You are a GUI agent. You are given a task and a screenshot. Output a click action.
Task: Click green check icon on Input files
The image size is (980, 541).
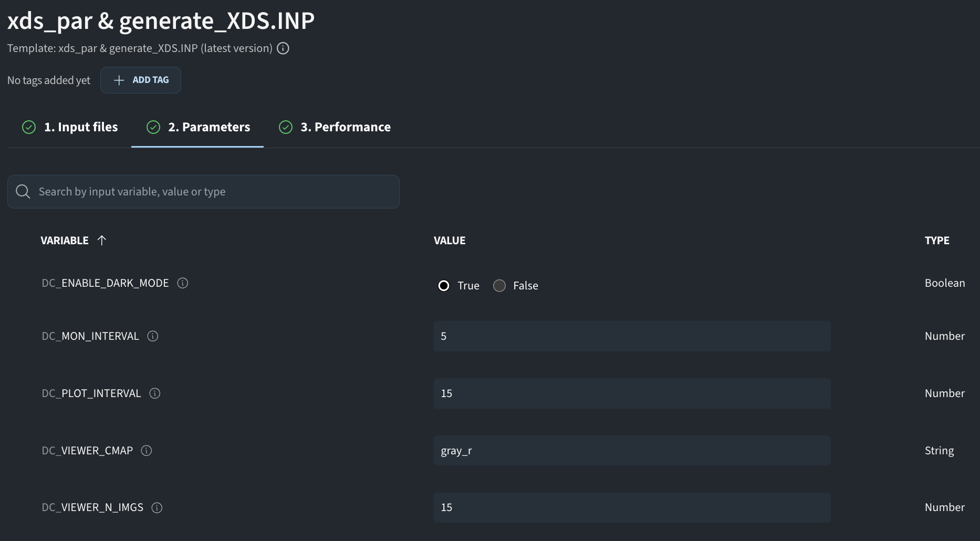29,127
